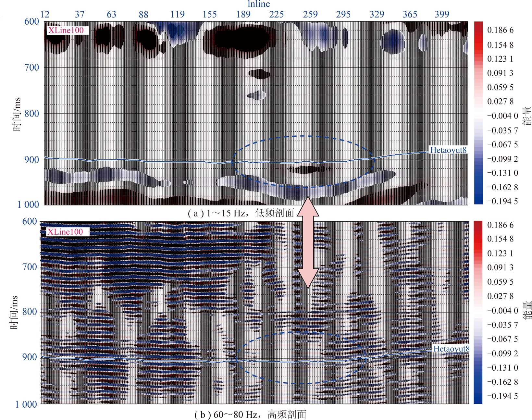532x420 pixels.
Task: Click value 0.123 1 on the upper color bar
Action: tap(500, 59)
